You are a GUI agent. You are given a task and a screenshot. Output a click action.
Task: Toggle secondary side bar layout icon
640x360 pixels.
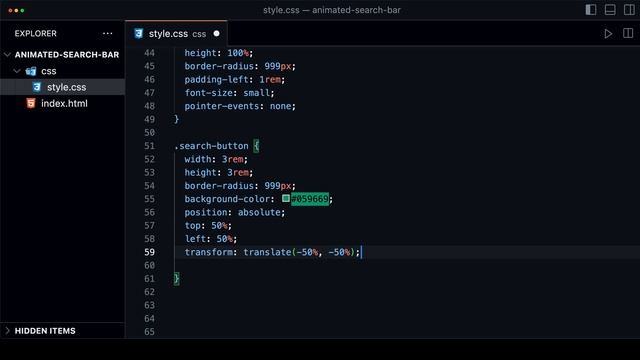click(x=629, y=10)
